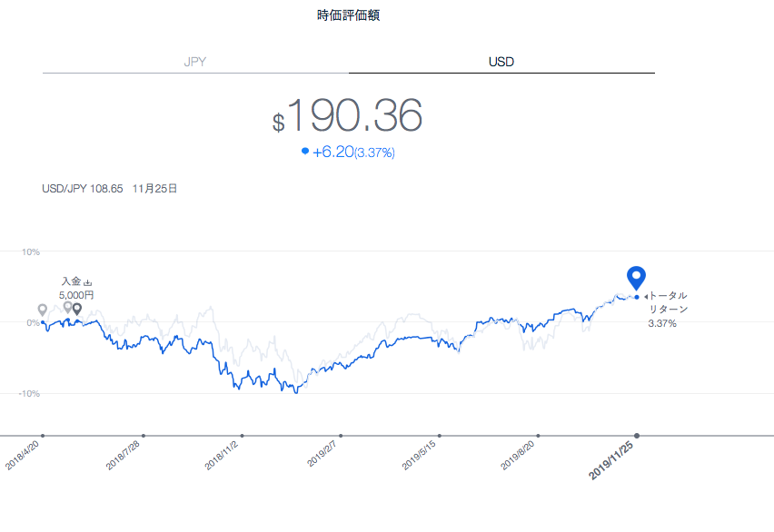Jump to the 2019/11/25 timeline dot

[x=637, y=436]
